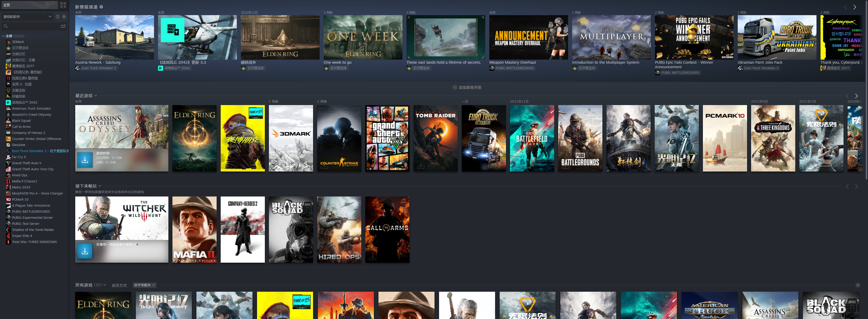Click 添加新陈列架 add shelf button
This screenshot has height=319, width=868.
pyautogui.click(x=467, y=88)
